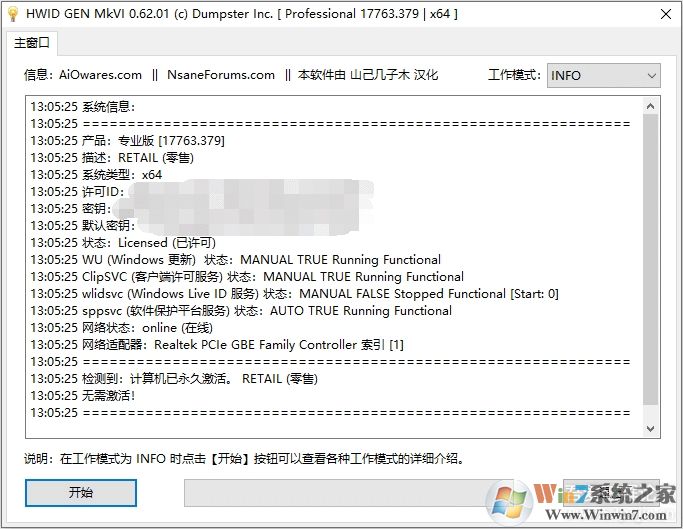Select the WU (Windows 更新) status line
683x529 pixels.
tap(235, 260)
